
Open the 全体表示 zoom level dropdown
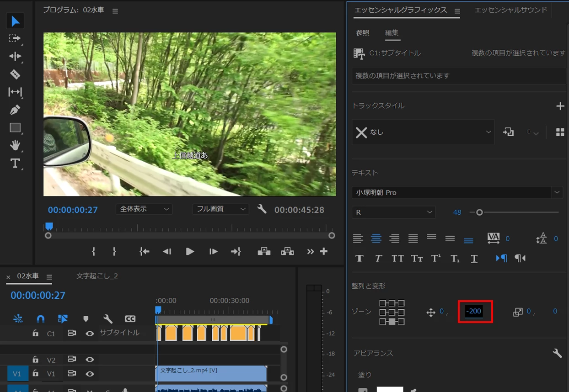pos(144,209)
